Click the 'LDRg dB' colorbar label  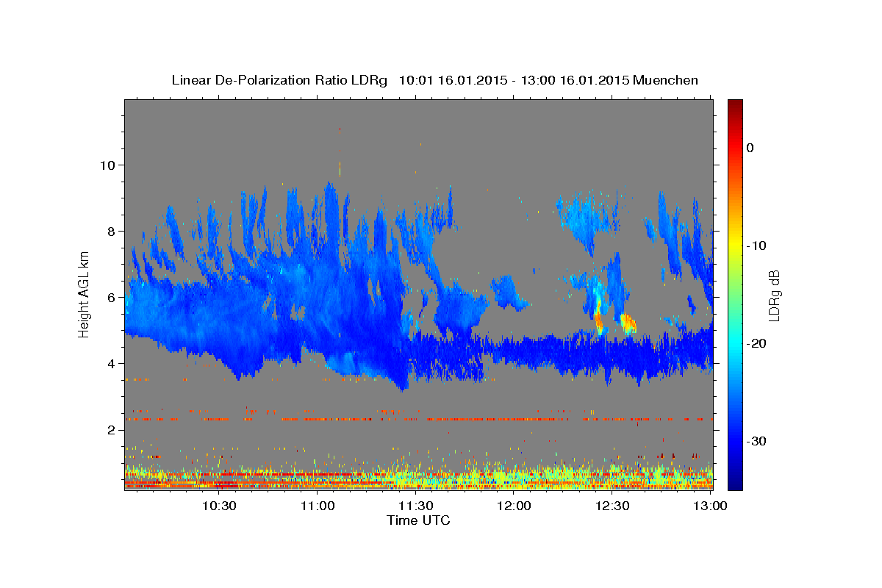coord(774,295)
